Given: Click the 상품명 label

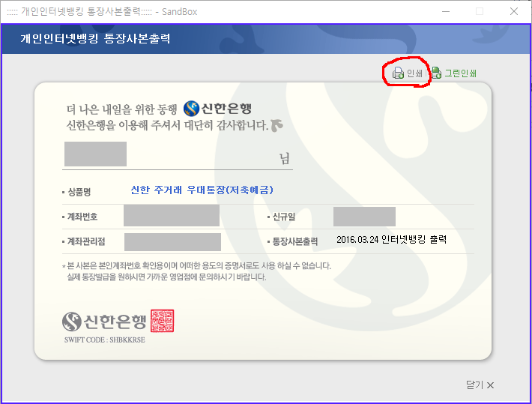Looking at the screenshot, I should [x=79, y=192].
